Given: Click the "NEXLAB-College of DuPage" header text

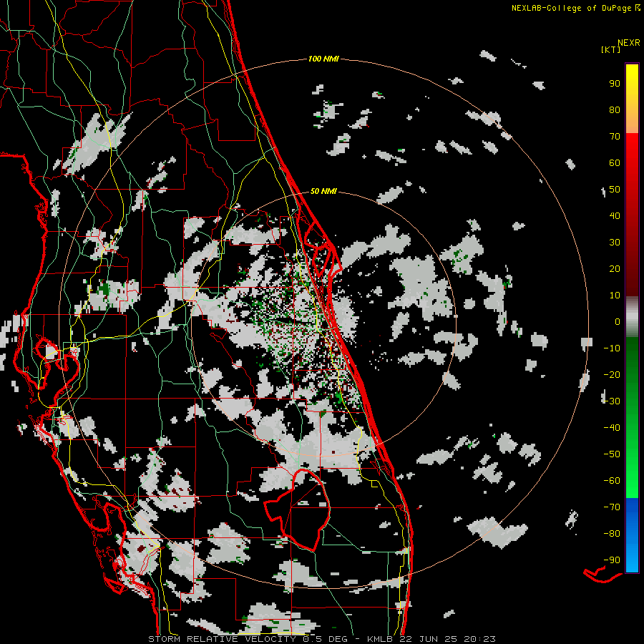Looking at the screenshot, I should point(571,8).
